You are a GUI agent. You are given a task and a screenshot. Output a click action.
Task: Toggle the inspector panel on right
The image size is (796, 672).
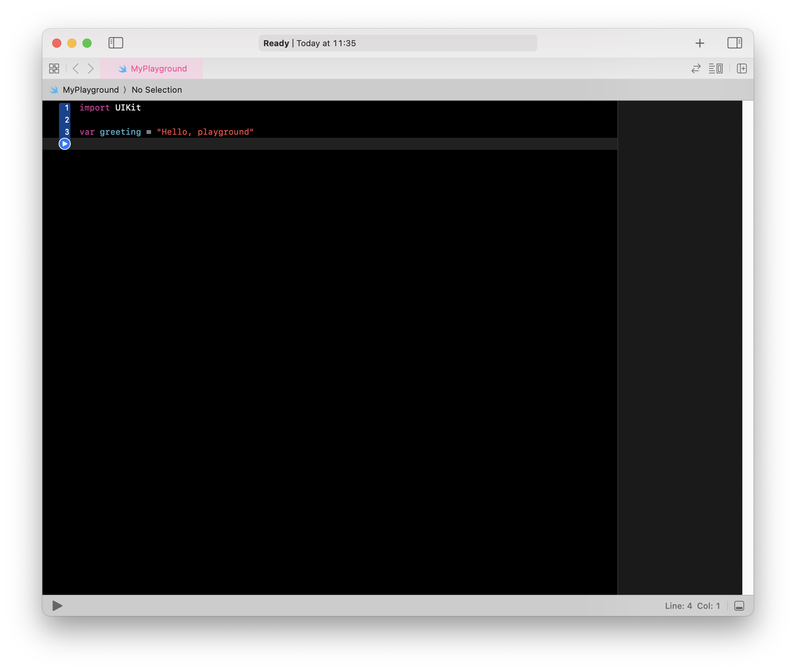coord(734,43)
